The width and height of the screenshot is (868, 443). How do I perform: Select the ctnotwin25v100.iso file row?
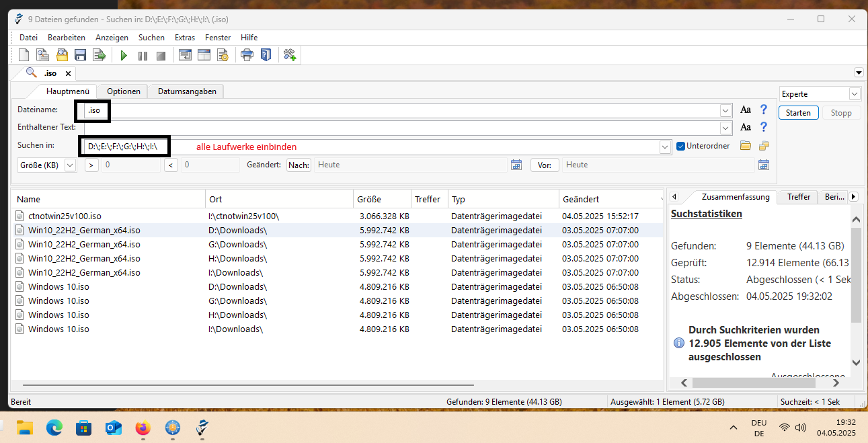pos(338,216)
